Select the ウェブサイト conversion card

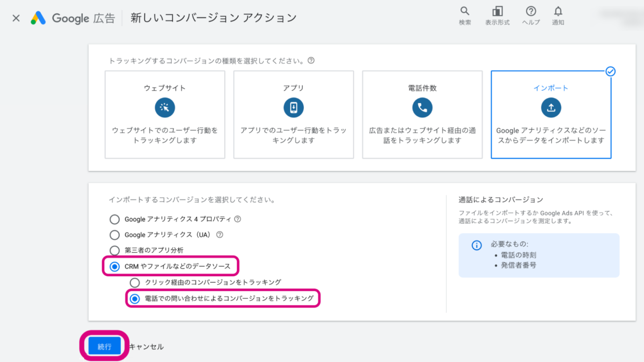click(165, 115)
